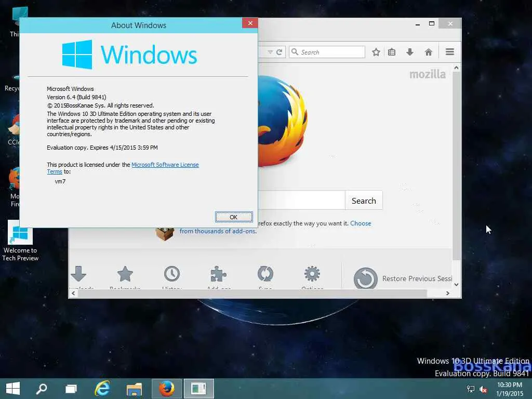
Task: Click the muted volume tray icon
Action: (x=483, y=389)
